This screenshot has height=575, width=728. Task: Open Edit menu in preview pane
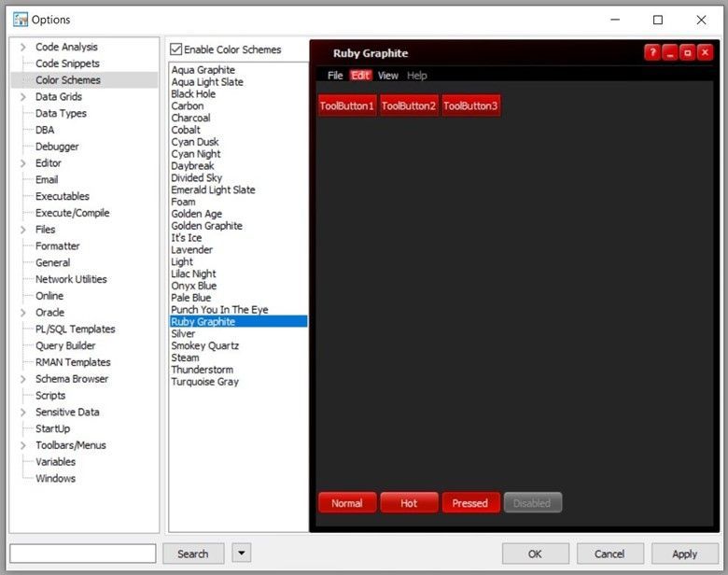tap(360, 76)
